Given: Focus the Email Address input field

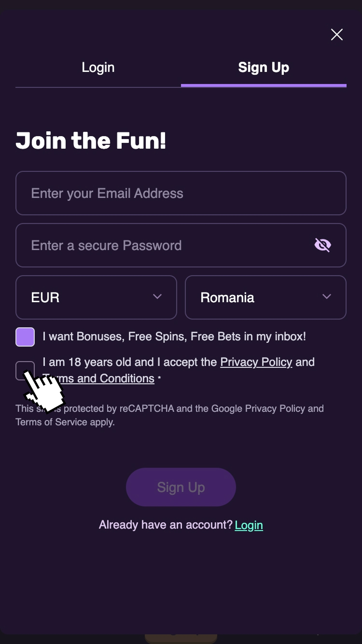Looking at the screenshot, I should pos(181,193).
